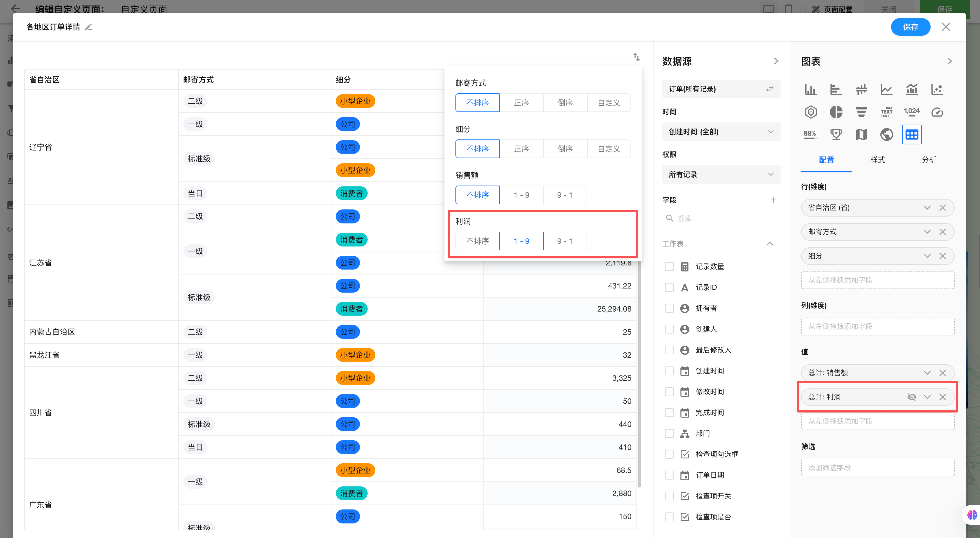The width and height of the screenshot is (980, 538).
Task: Expand the 所有记录 permission dropdown
Action: coord(721,175)
